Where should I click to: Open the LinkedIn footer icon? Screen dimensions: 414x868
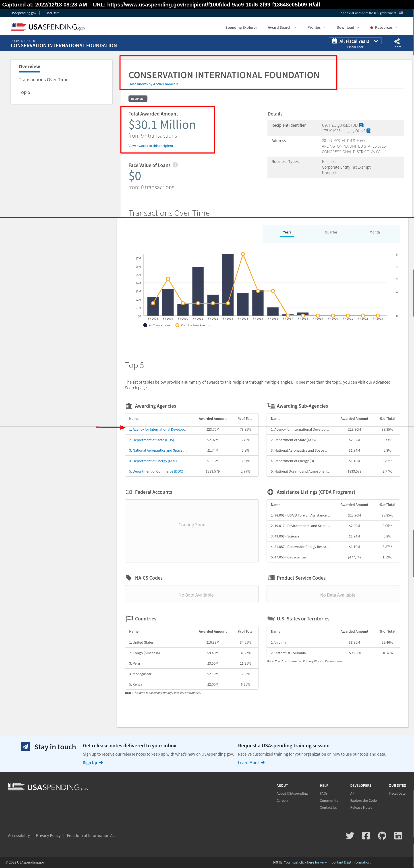coord(398,835)
